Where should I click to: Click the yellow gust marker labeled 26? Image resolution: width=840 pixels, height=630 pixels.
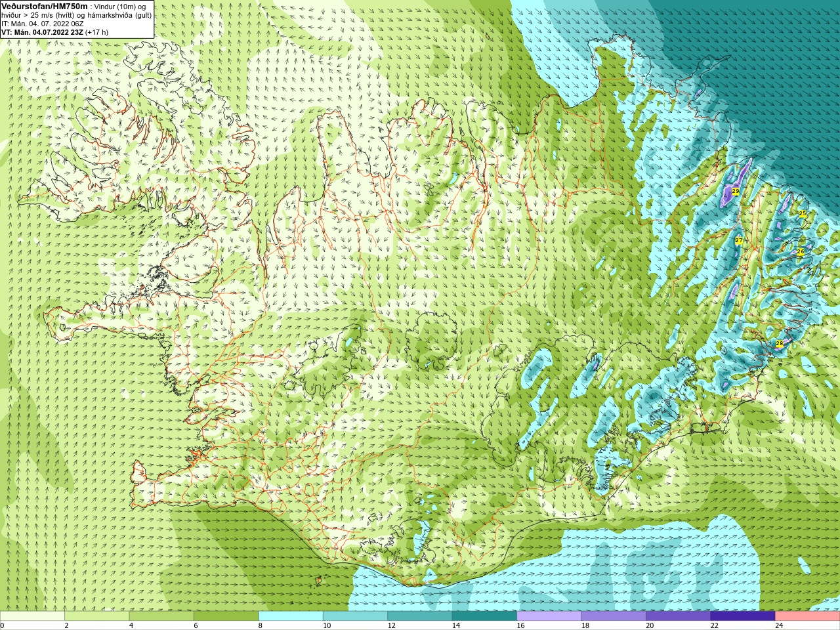tap(801, 251)
